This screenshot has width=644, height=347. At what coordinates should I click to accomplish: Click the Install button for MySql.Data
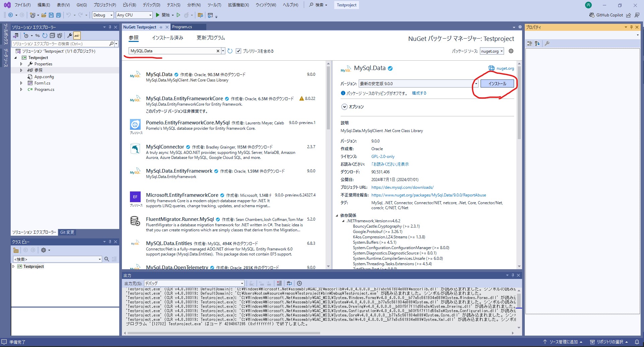click(497, 84)
